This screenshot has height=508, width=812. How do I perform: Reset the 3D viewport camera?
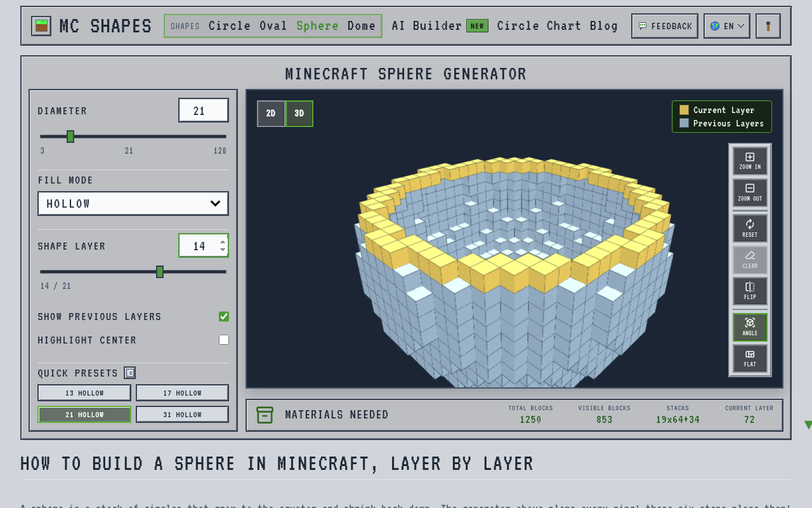coord(750,228)
